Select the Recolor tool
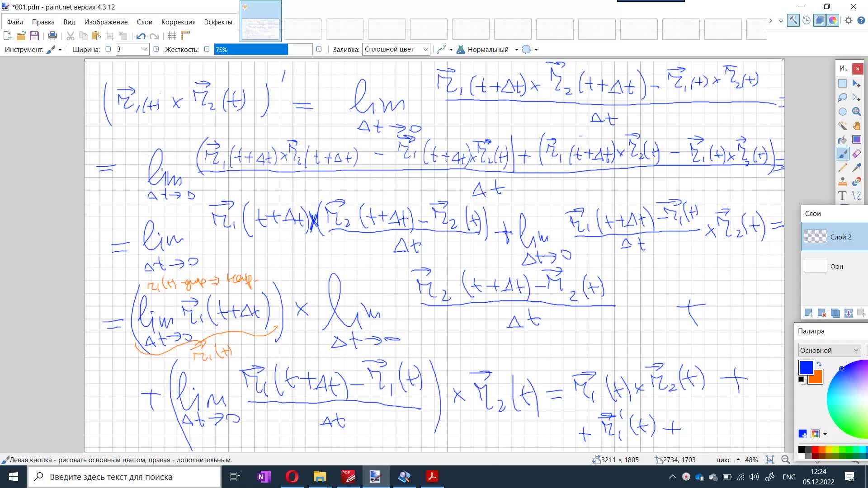This screenshot has height=488, width=868. pyautogui.click(x=856, y=182)
